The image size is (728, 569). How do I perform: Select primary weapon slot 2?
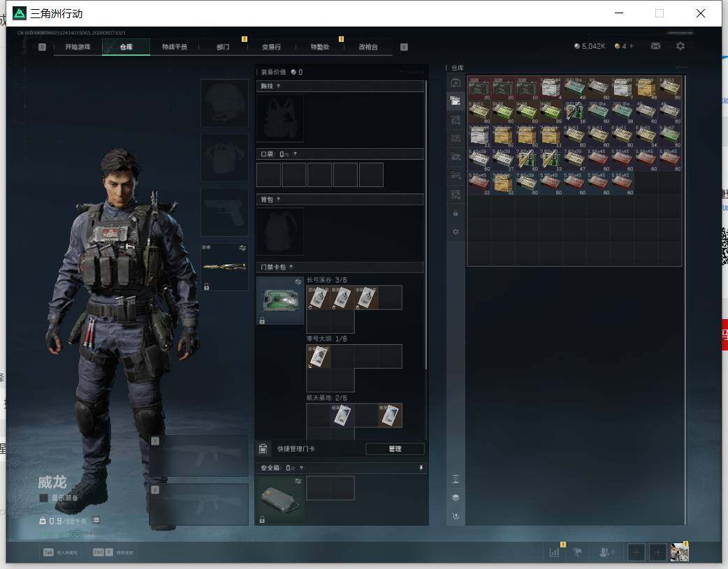[x=198, y=505]
